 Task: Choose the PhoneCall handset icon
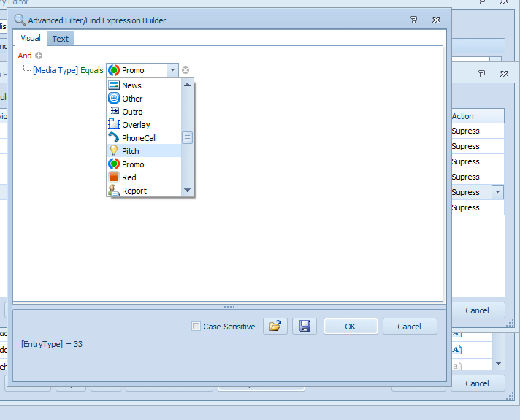tap(114, 138)
